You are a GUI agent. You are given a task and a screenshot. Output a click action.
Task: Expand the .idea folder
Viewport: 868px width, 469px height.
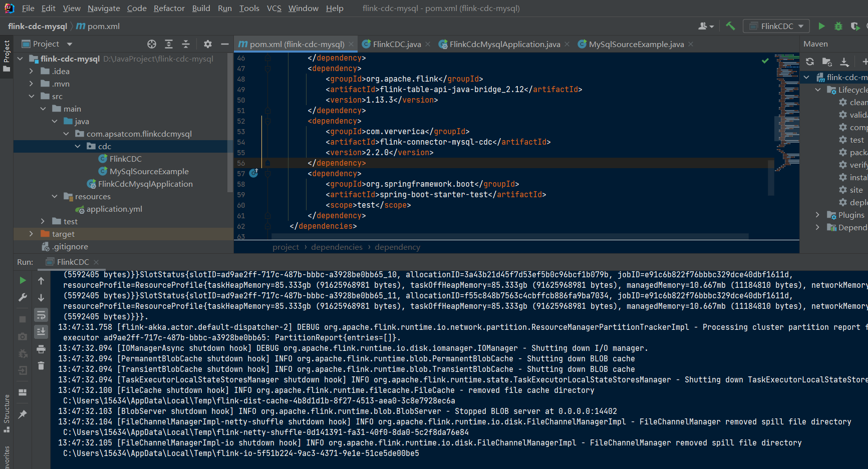[x=32, y=71]
